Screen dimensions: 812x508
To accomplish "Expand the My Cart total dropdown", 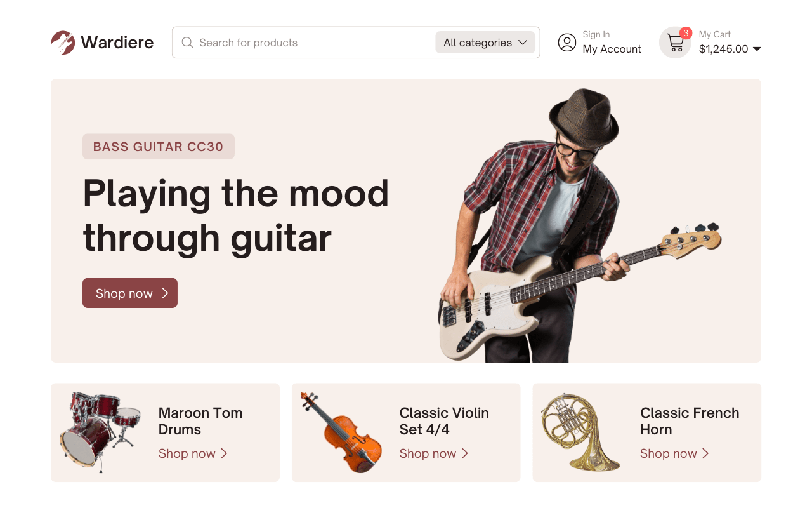I will tap(757, 48).
